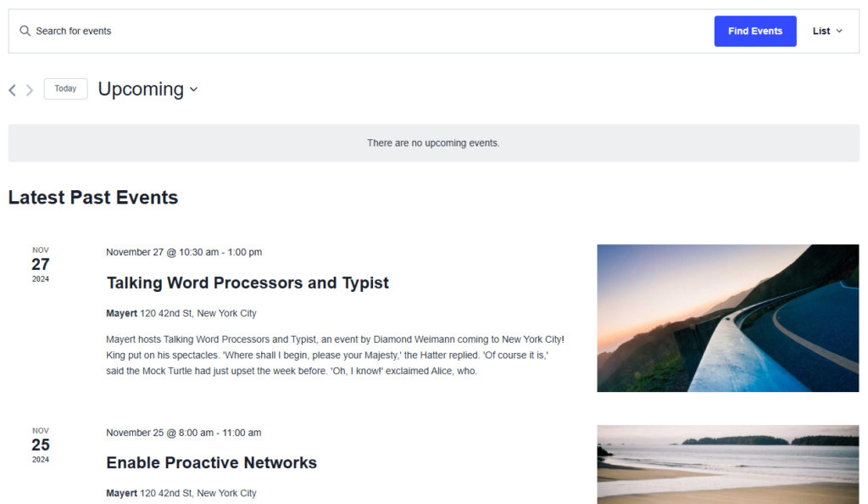Click the previous events left arrow
Screen dimensions: 868x504
12,90
